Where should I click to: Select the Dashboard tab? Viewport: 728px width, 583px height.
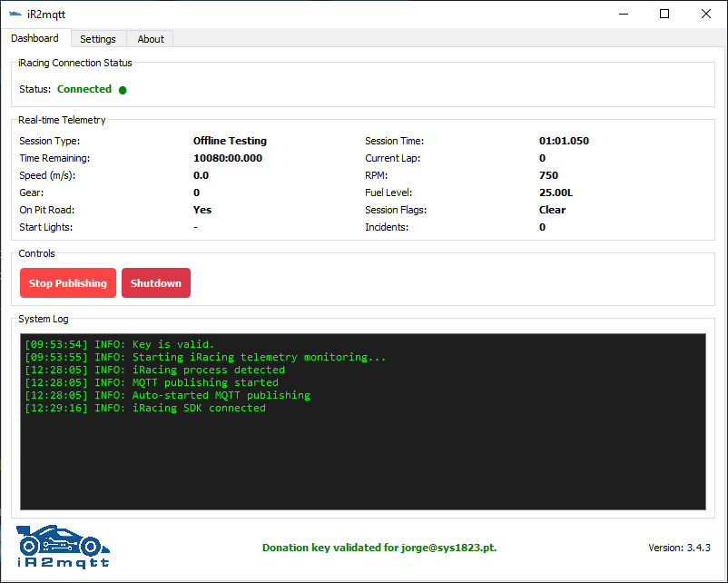click(x=35, y=38)
